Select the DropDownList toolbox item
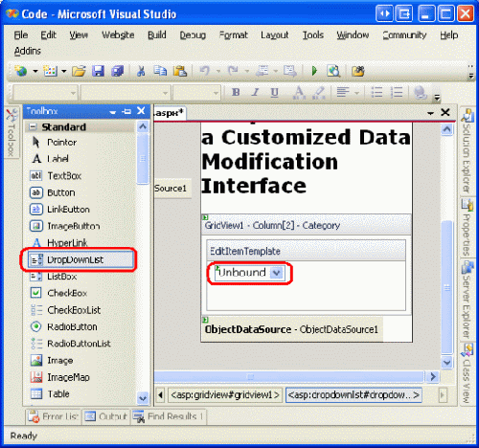This screenshot has height=448, width=479. pyautogui.click(x=80, y=259)
